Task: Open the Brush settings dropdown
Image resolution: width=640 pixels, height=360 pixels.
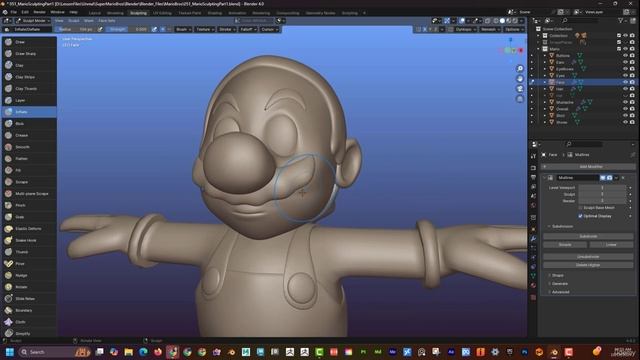Action: pos(183,29)
